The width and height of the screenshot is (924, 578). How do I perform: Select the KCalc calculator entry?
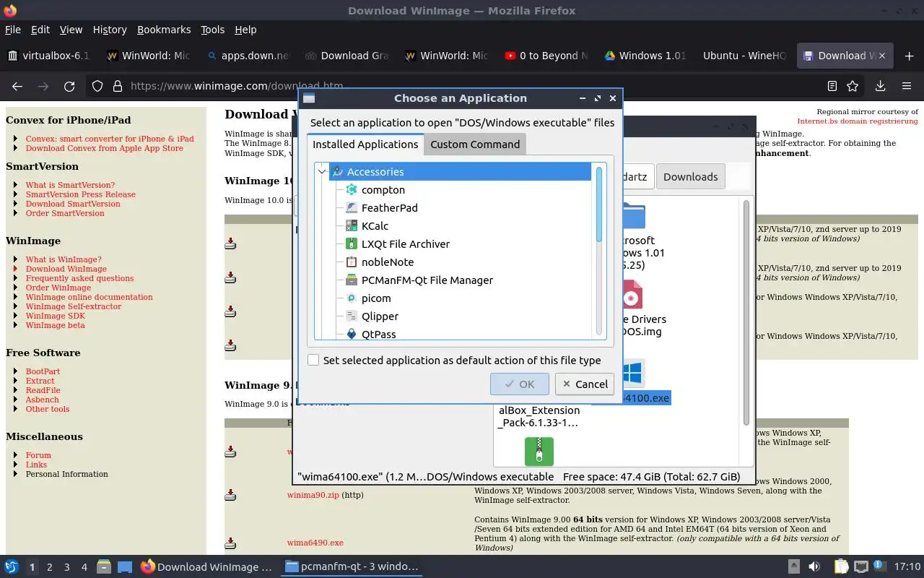click(x=375, y=226)
